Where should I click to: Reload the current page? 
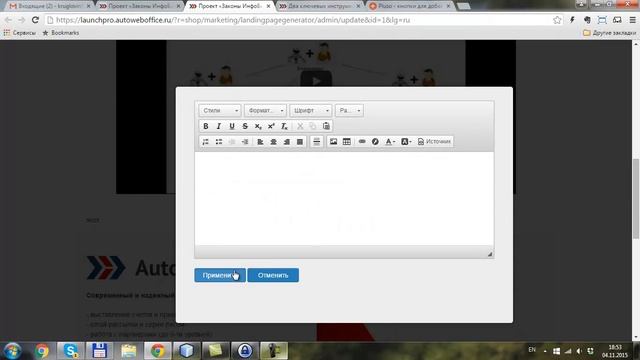(x=35, y=20)
